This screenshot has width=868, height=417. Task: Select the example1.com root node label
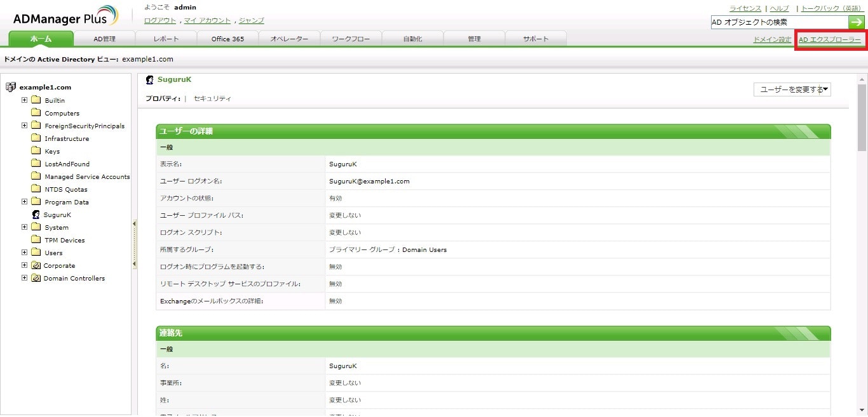45,87
